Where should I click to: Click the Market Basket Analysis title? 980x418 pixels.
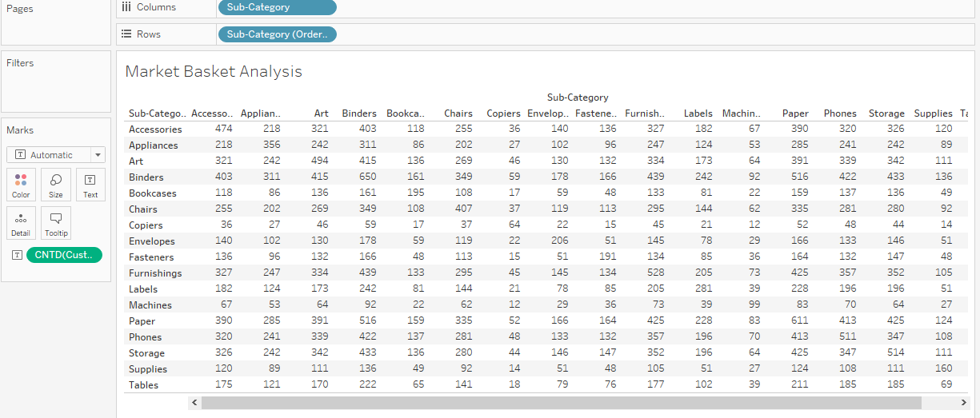tap(214, 71)
